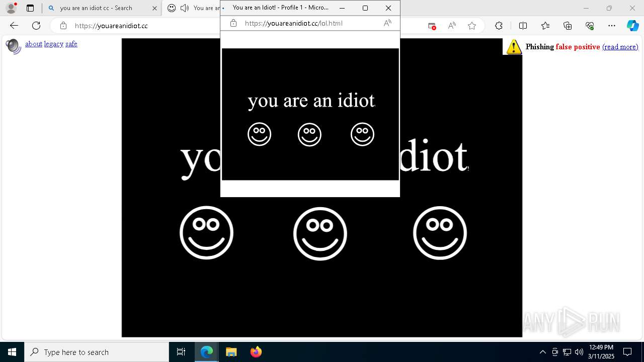Image resolution: width=644 pixels, height=362 pixels.
Task: Close the 'You are an Idiot!' popup window
Action: [388, 8]
